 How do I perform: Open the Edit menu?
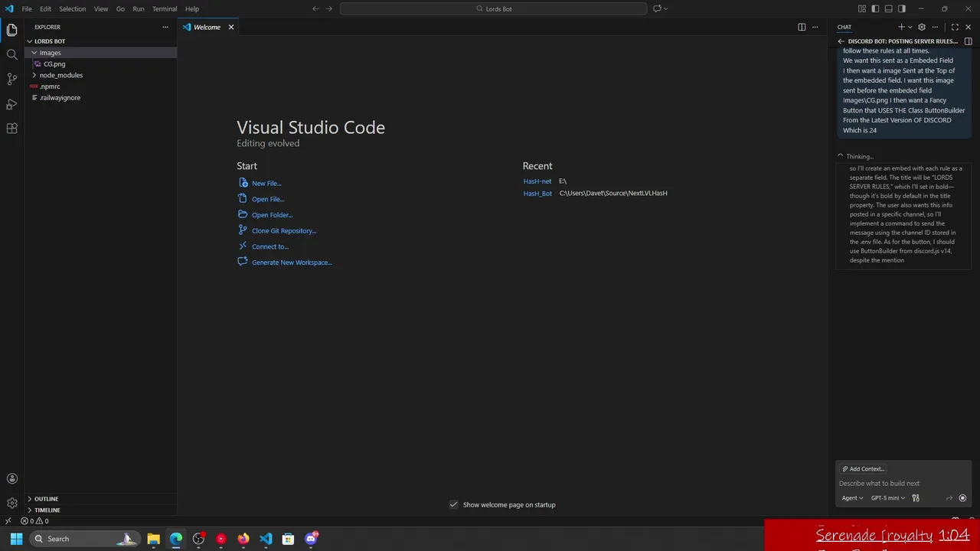tap(45, 8)
